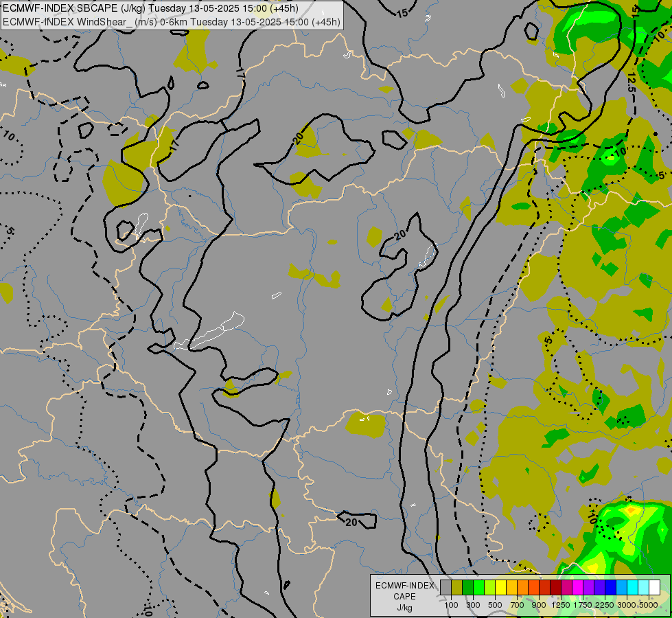Image resolution: width=672 pixels, height=618 pixels.
Task: Click the pure yellow legend swatch
Action: (500, 587)
